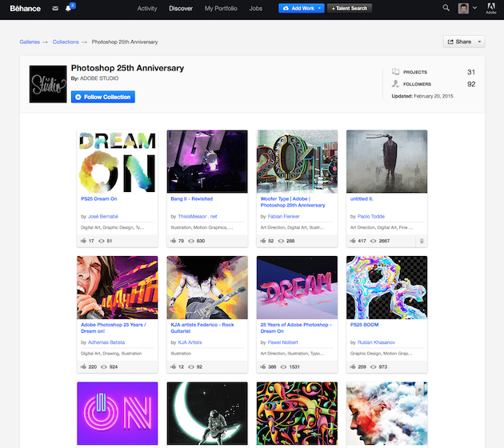This screenshot has height=448, width=504.
Task: Open the 2015 speaker type thumbnail
Action: pyautogui.click(x=297, y=162)
